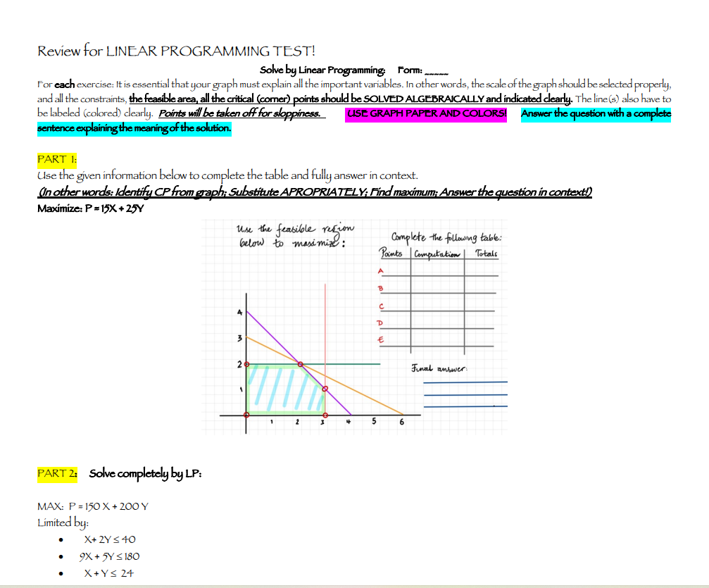Click the Totals column header
This screenshot has height=588, width=709.
click(x=485, y=254)
